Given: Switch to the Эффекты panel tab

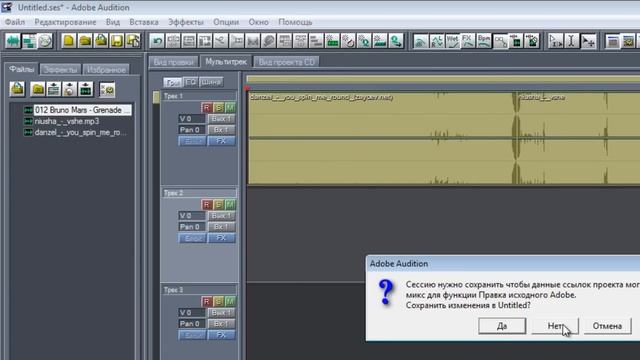Looking at the screenshot, I should pyautogui.click(x=60, y=69).
